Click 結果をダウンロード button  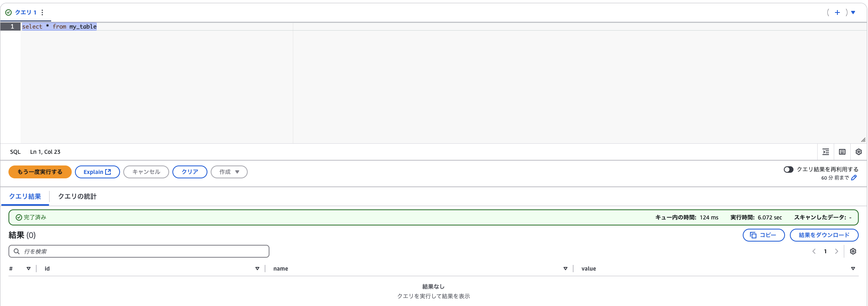coord(824,235)
